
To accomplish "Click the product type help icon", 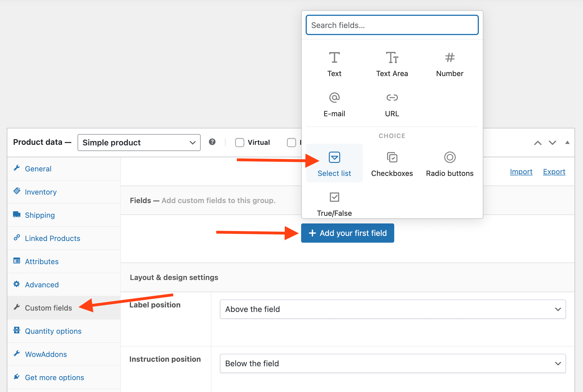I will [212, 142].
